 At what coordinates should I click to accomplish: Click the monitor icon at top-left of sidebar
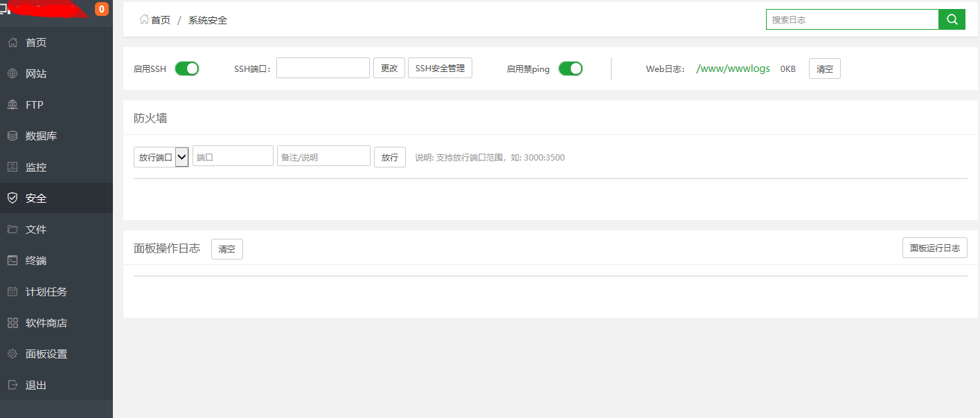click(x=4, y=9)
